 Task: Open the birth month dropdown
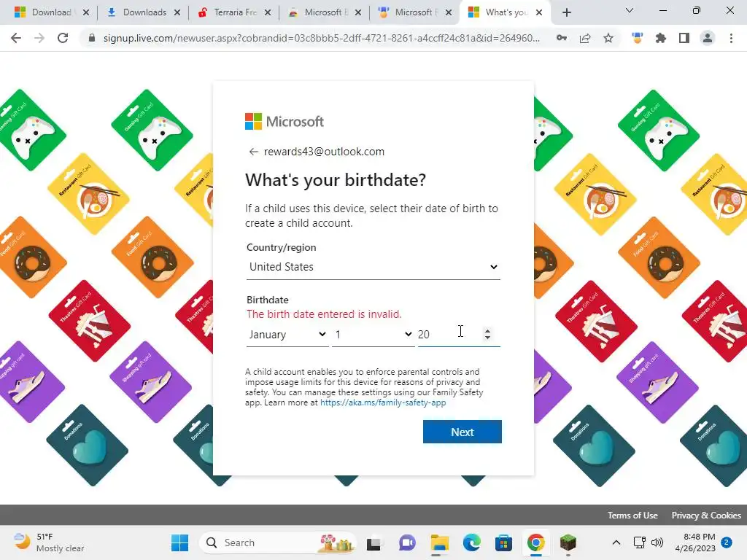pyautogui.click(x=287, y=335)
